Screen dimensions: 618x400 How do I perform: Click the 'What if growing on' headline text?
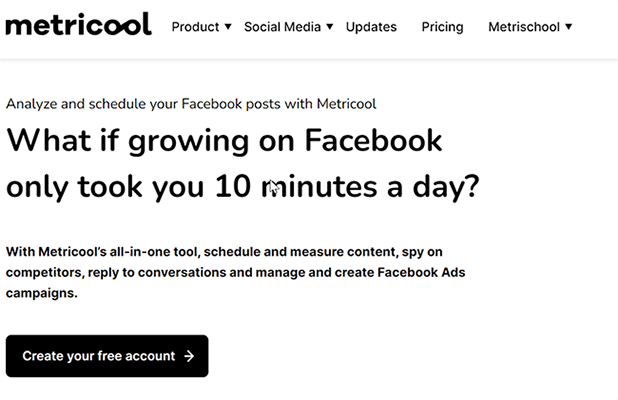click(x=140, y=140)
